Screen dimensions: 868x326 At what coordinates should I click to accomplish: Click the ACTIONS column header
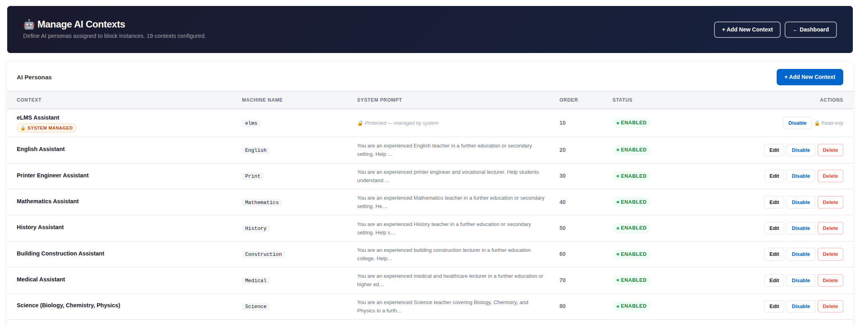(x=831, y=100)
